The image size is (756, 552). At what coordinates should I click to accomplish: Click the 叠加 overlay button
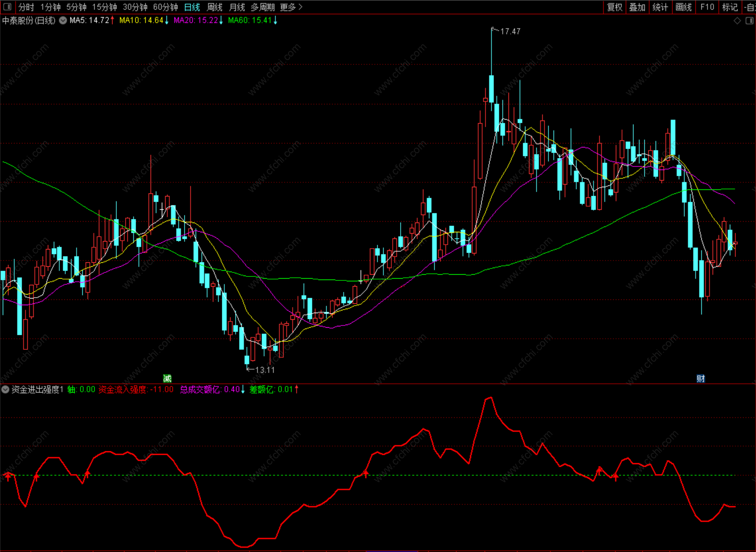pos(638,7)
